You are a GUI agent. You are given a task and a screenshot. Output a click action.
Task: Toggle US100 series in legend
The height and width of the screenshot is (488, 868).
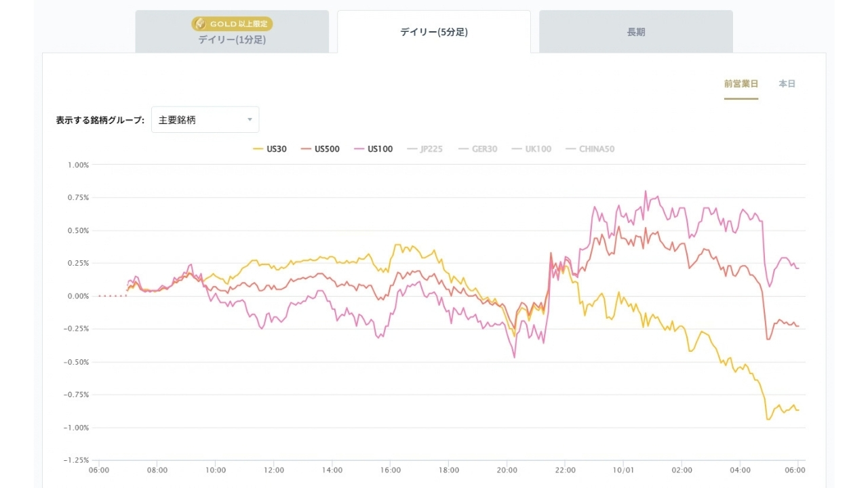(373, 149)
